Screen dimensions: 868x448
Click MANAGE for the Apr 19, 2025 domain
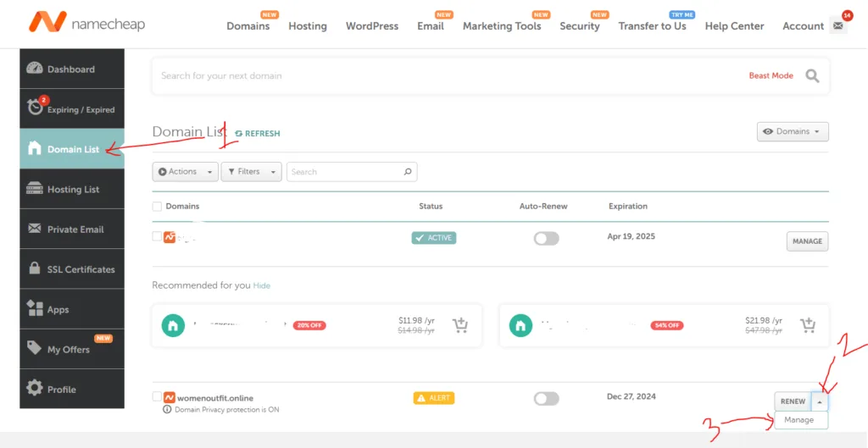(x=808, y=241)
